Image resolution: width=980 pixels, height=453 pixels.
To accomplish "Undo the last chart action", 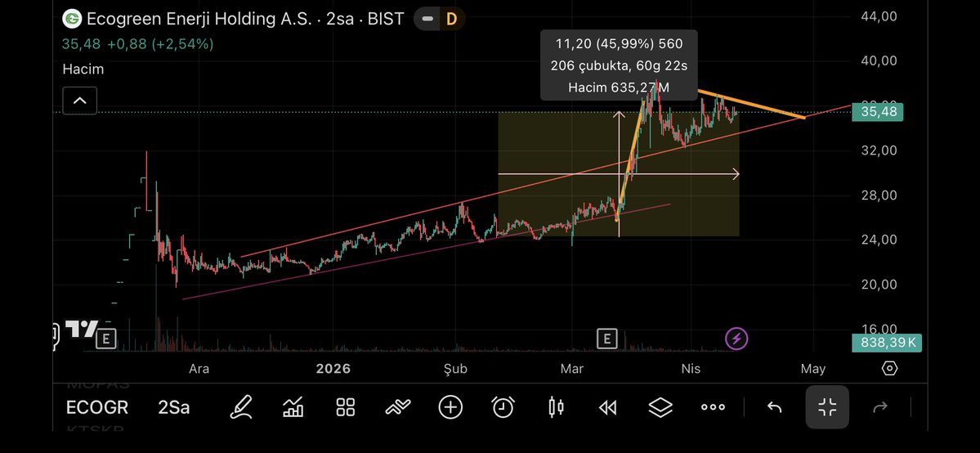I will [774, 408].
